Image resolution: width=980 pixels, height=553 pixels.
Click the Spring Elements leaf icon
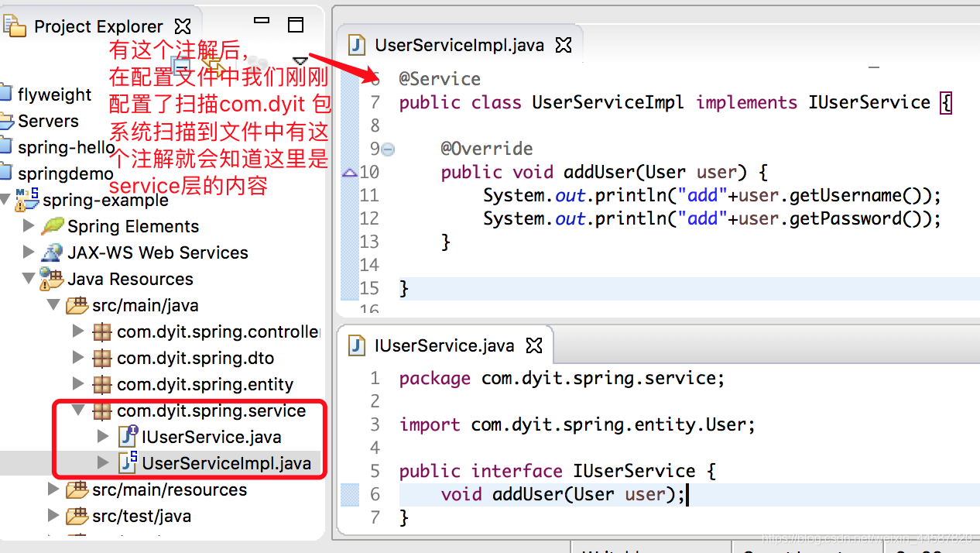(x=52, y=226)
